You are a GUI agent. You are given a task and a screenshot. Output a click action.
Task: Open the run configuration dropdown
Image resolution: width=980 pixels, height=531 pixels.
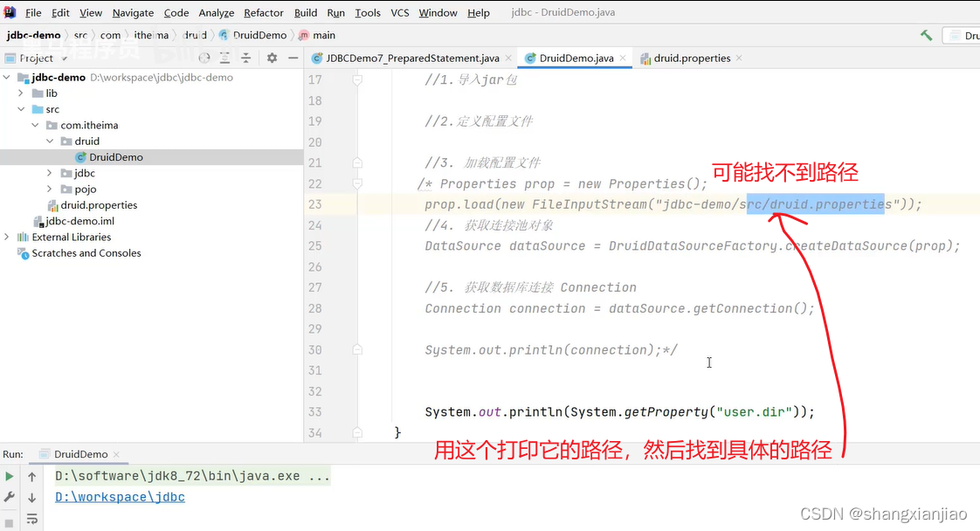coord(962,36)
